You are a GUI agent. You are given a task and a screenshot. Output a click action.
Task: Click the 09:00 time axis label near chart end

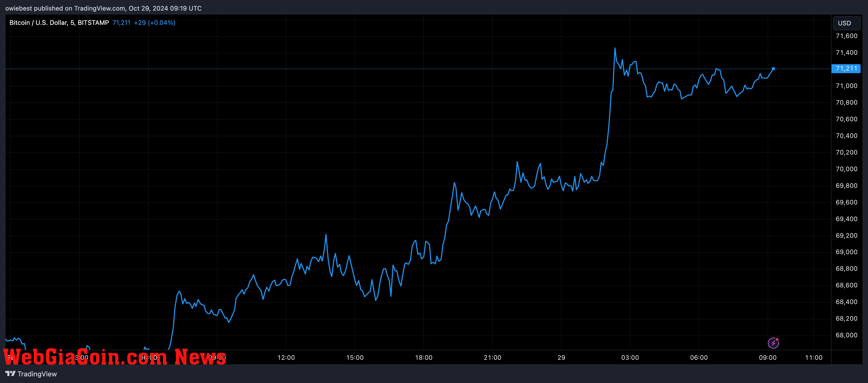pos(768,357)
